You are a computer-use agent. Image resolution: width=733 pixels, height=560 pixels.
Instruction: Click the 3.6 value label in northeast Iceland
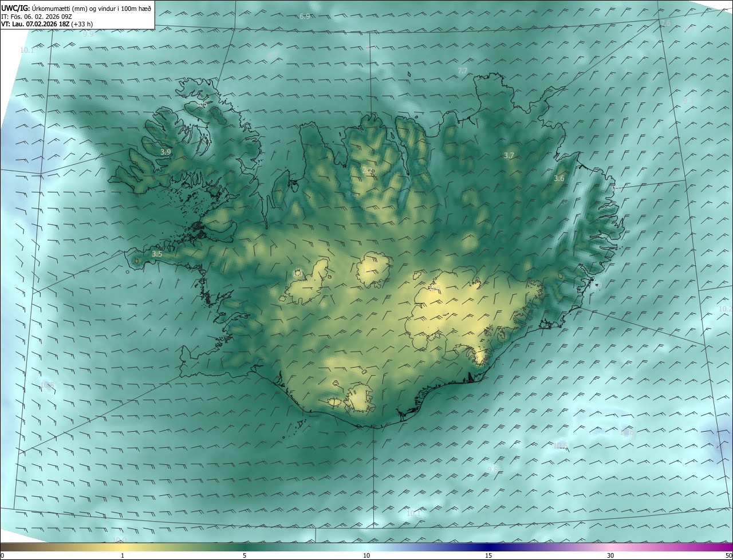tap(559, 179)
